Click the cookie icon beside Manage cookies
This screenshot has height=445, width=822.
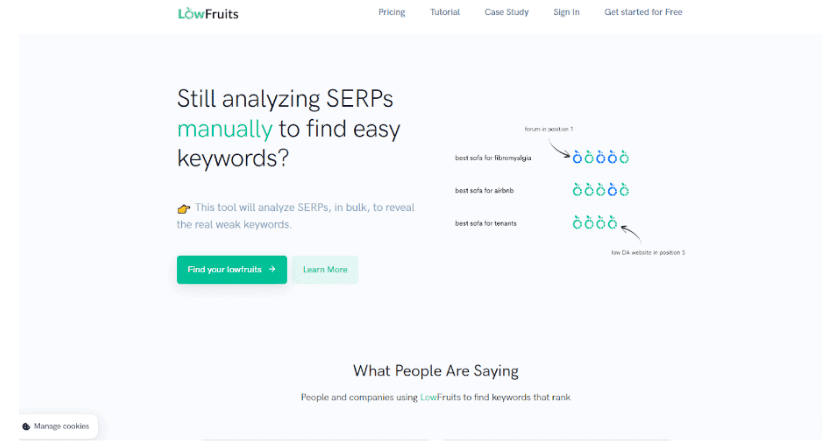click(26, 427)
